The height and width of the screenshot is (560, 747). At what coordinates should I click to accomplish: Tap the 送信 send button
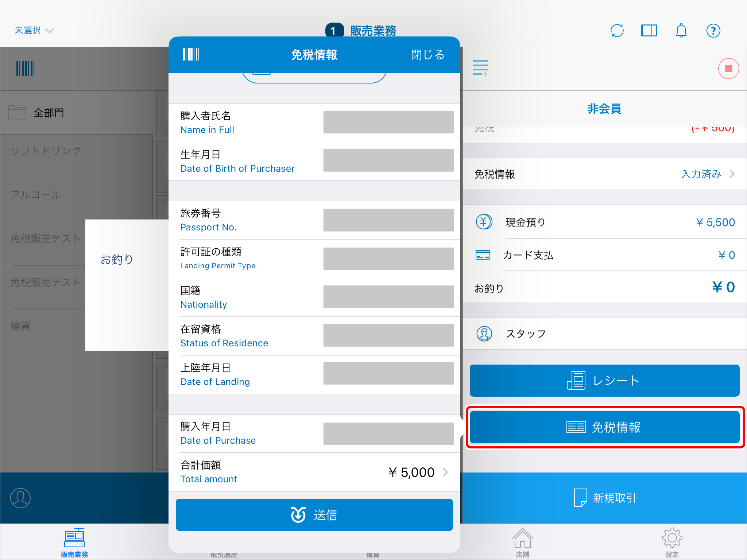pyautogui.click(x=314, y=515)
